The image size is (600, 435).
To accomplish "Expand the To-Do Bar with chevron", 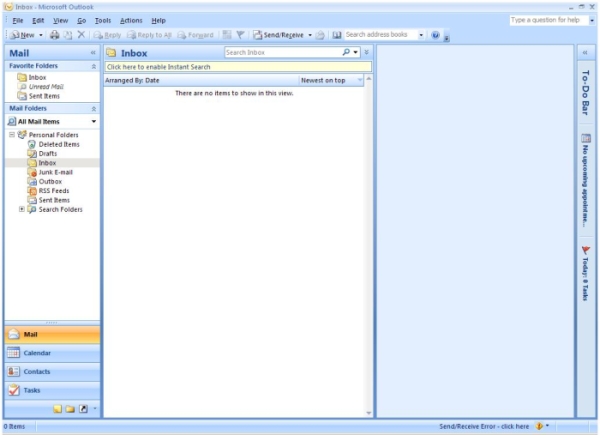I will [585, 53].
